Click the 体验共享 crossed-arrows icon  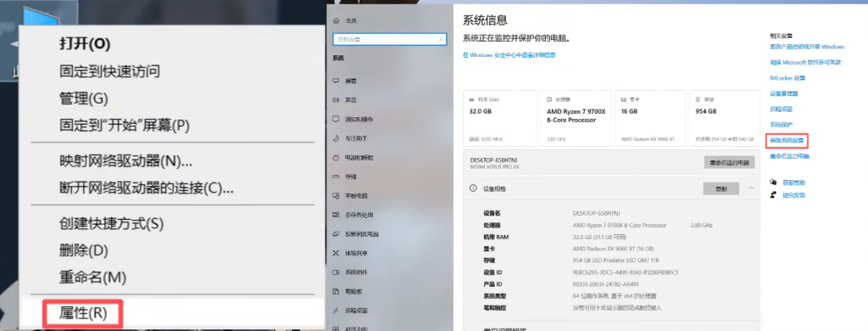point(336,253)
